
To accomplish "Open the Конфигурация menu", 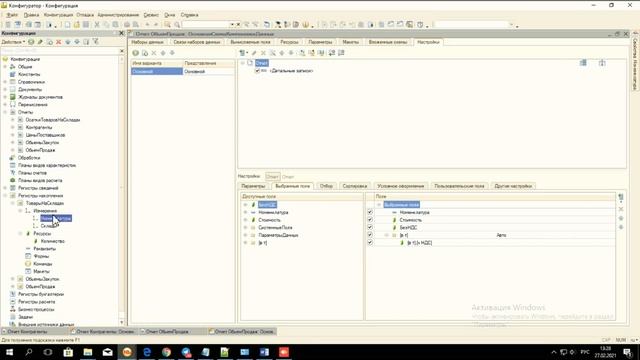I will coord(58,15).
